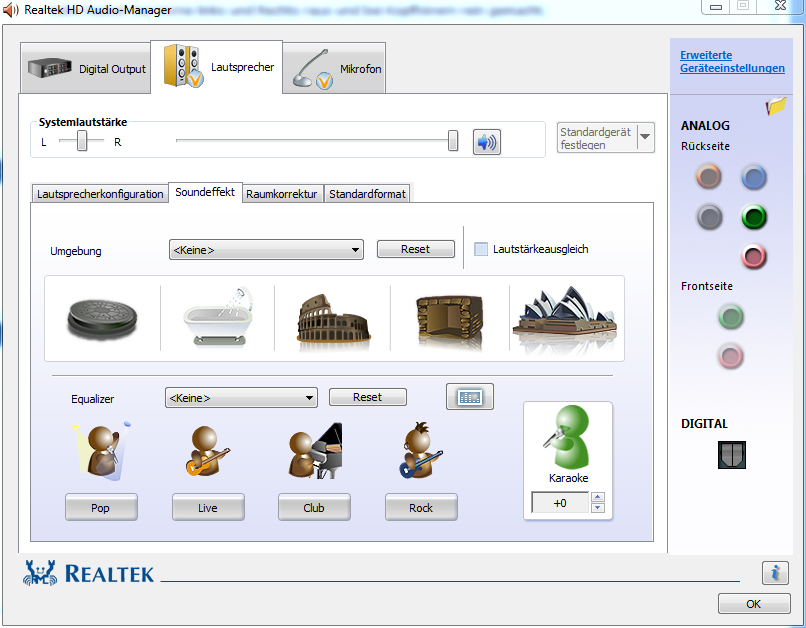Increase the Karaoke key value arrow
The width and height of the screenshot is (806, 628).
coord(597,497)
